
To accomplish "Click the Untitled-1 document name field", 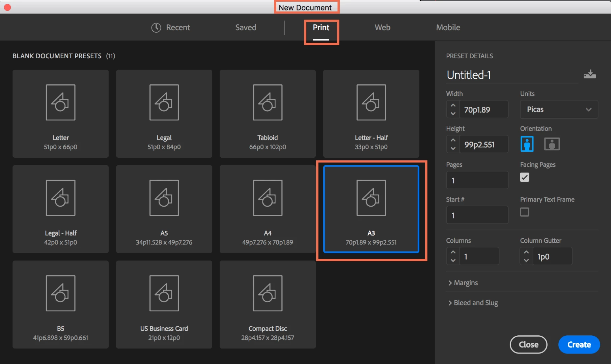I will point(512,75).
